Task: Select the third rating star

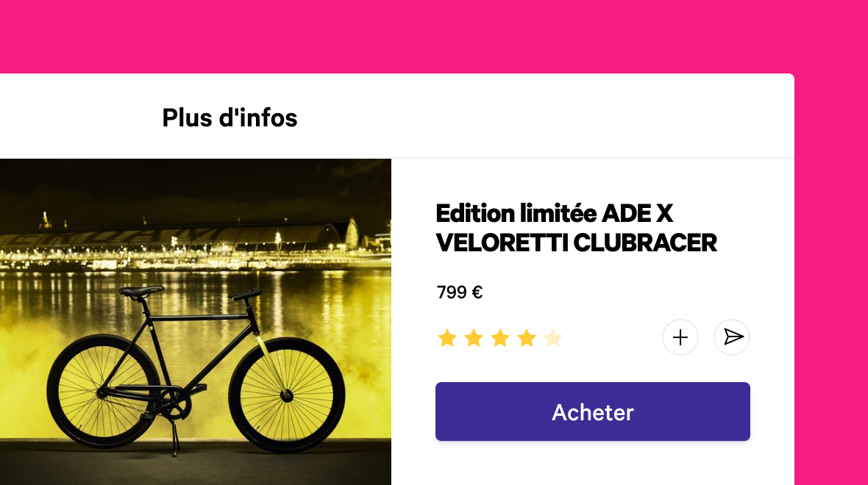Action: coord(500,338)
